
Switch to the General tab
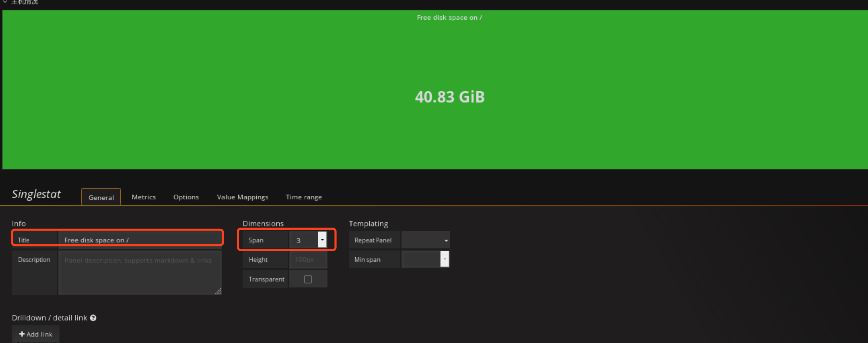coord(101,197)
